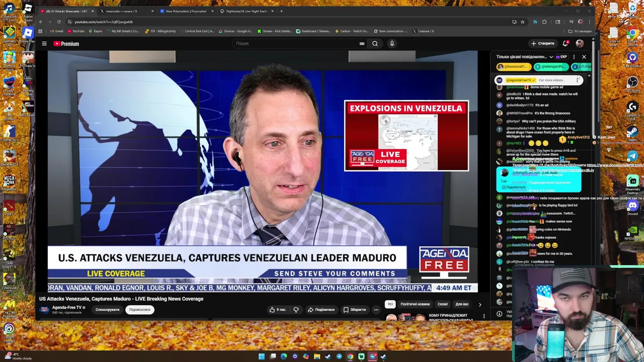Image resolution: width=644 pixels, height=362 pixels.
Task: Open the Stream - Kick Dashboard bookmark
Action: coord(275,31)
